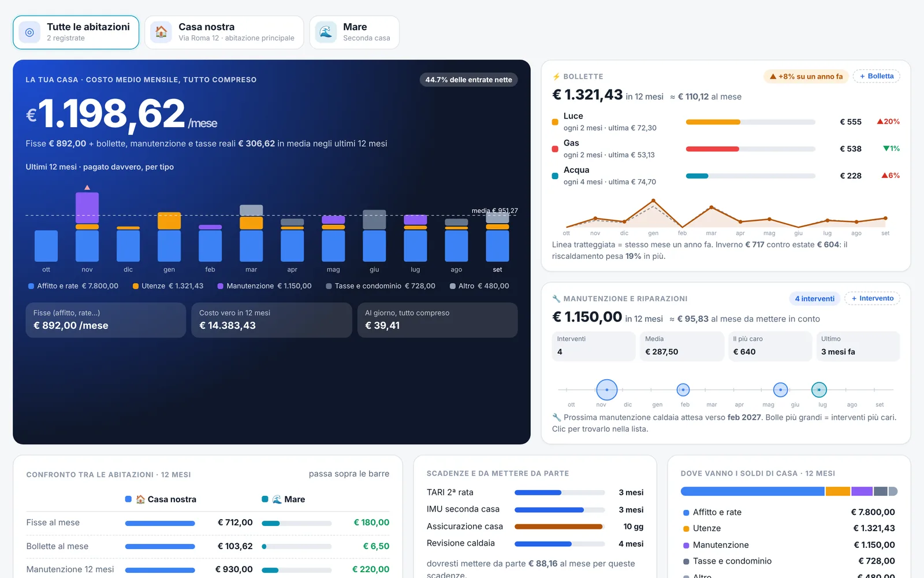Screen dimensions: 924x578
Task: Click the blue swatch beside Affitto e rate € 7.800,00
Action: point(31,286)
